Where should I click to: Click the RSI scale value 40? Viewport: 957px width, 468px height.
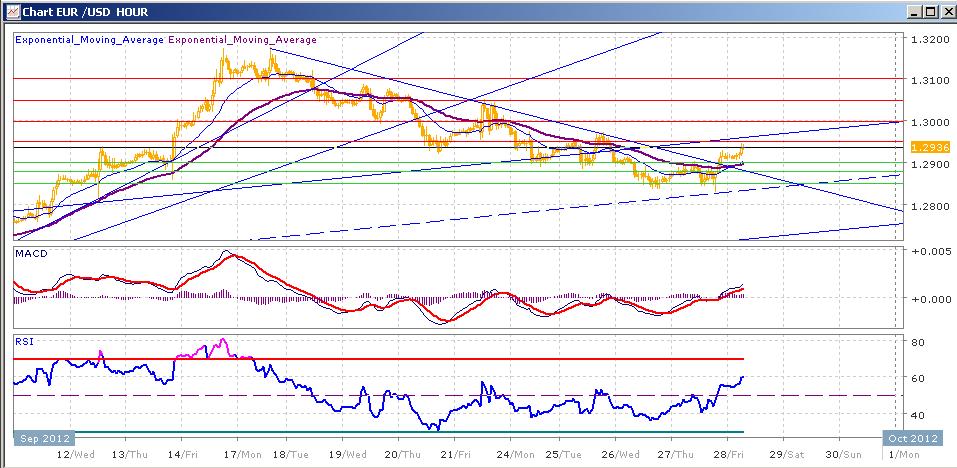(x=917, y=415)
